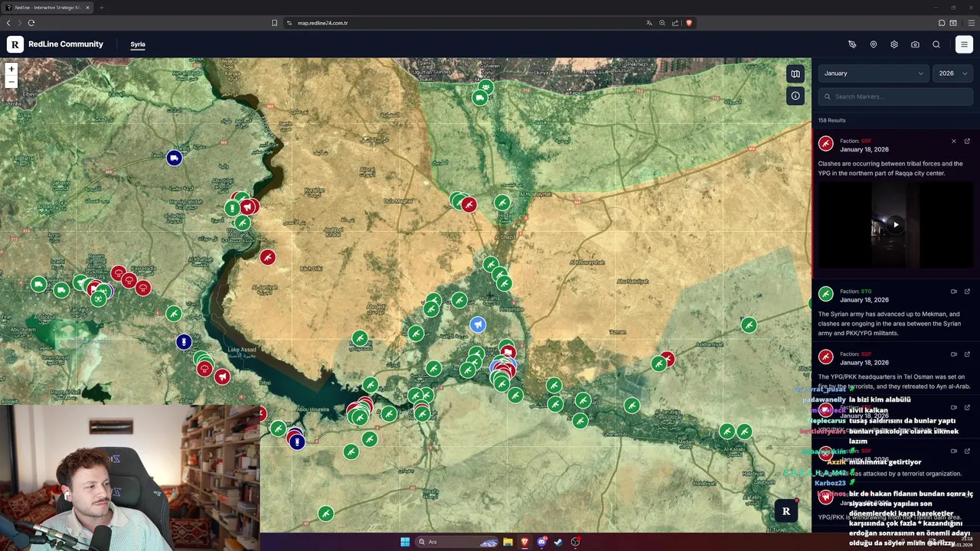
Task: Click the floating R button bottom right of map
Action: 786,511
